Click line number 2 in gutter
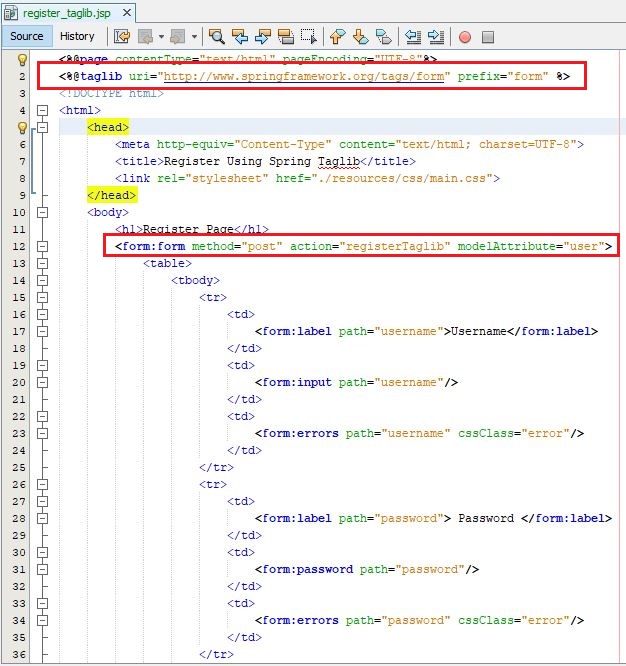Viewport: 626px width, 666px height. [x=22, y=76]
